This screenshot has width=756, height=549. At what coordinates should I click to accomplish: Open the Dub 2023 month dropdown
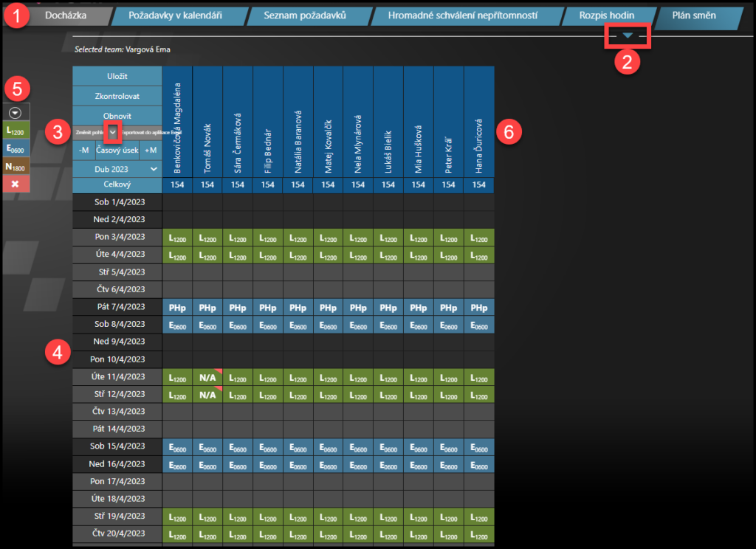click(x=117, y=168)
